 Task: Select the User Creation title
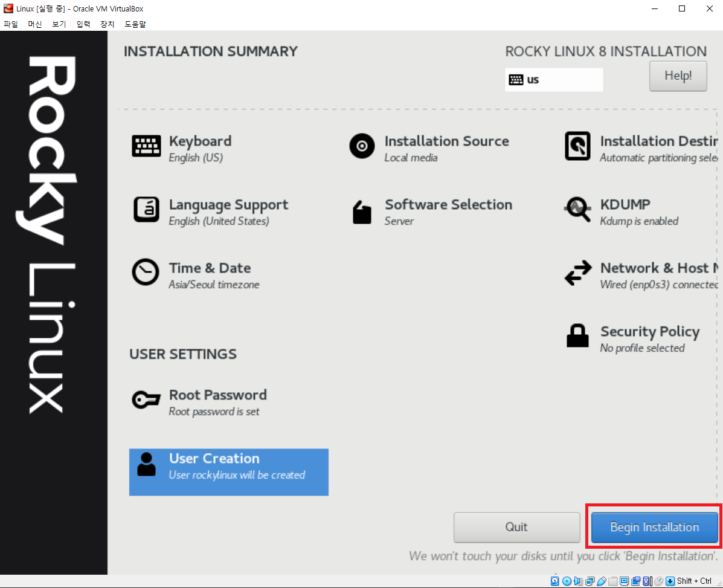(214, 459)
